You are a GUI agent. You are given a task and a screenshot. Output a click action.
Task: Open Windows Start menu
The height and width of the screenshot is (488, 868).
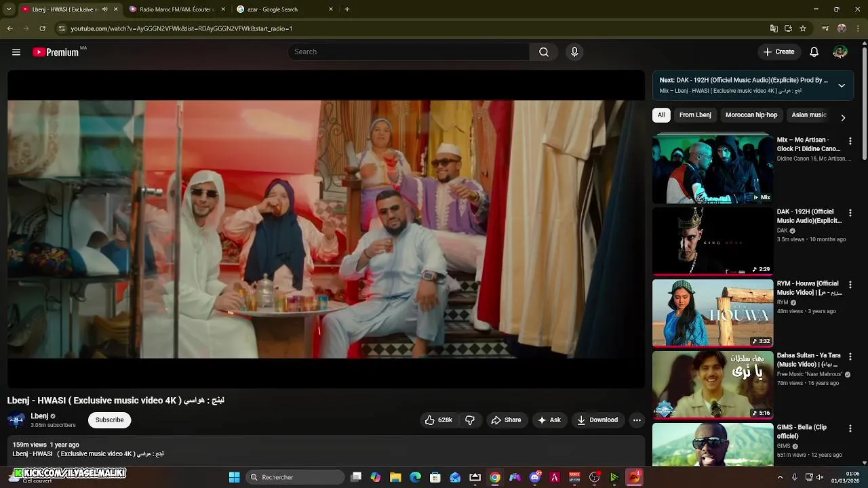point(235,477)
